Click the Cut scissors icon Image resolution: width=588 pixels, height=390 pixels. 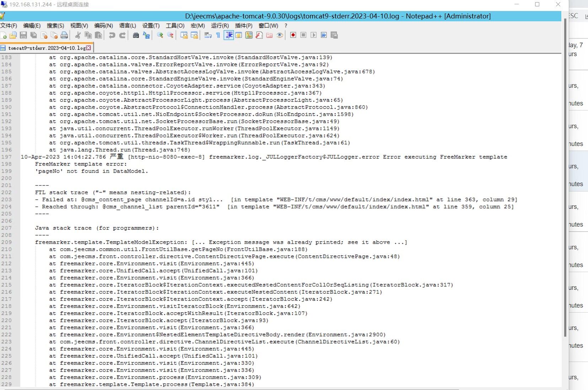coord(78,35)
